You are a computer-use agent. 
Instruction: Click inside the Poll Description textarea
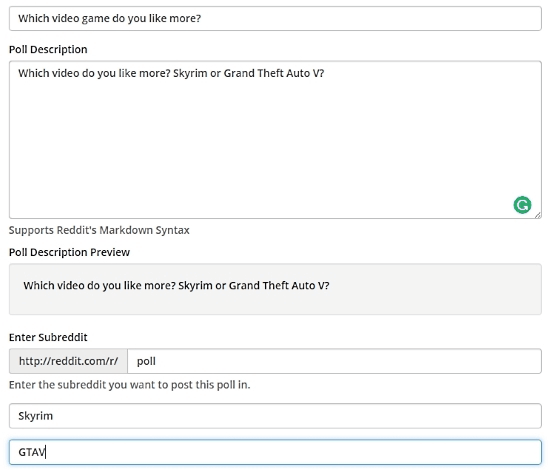[x=275, y=140]
